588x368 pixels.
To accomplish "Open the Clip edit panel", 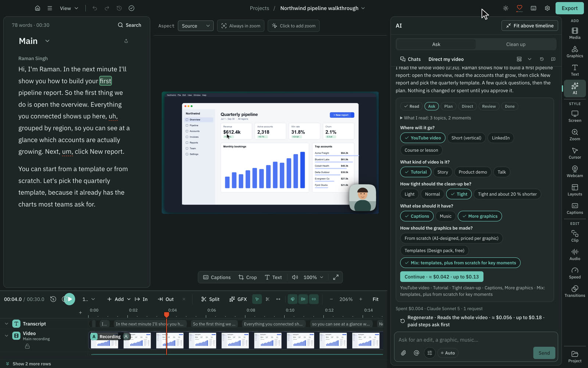I will 575,236.
